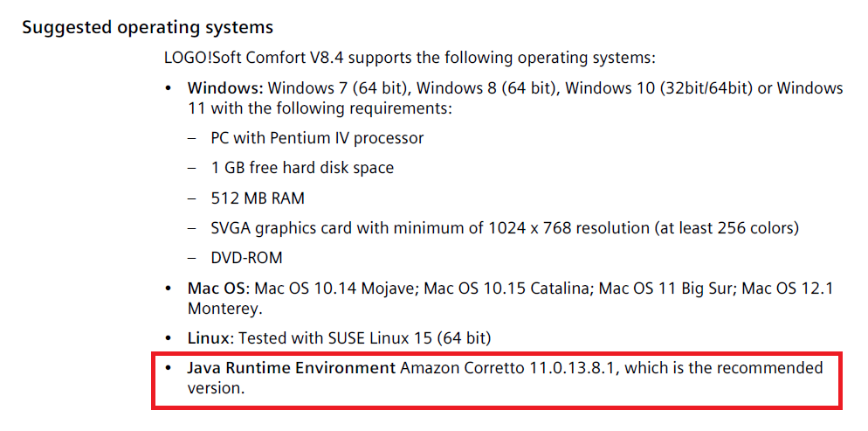Image resolution: width=868 pixels, height=431 pixels.
Task: Click the "DVD-ROM" list item
Action: [x=246, y=258]
